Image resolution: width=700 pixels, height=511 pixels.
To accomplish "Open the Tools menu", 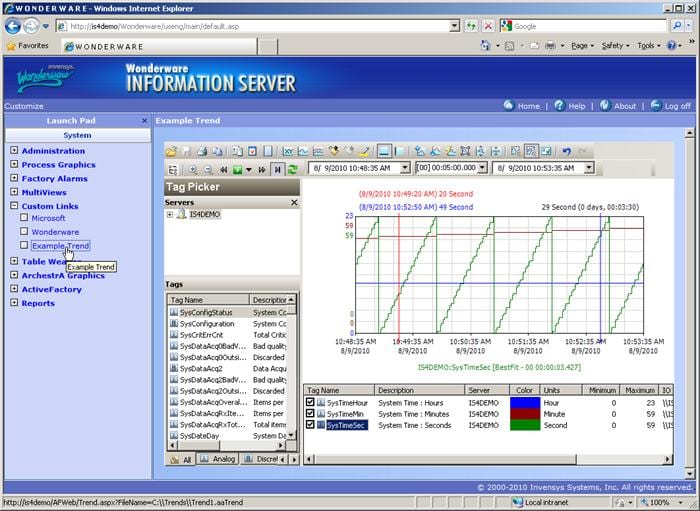I will pos(649,46).
